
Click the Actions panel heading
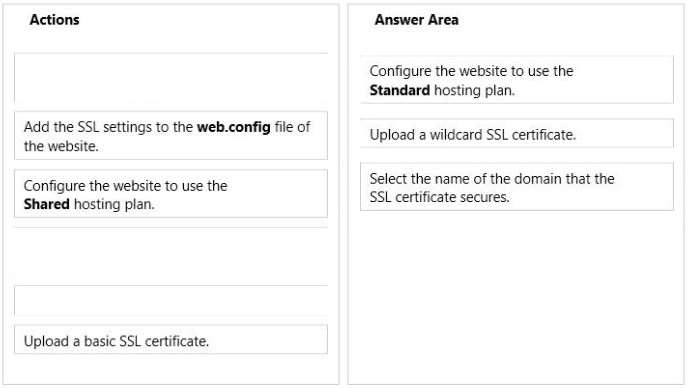pos(54,20)
